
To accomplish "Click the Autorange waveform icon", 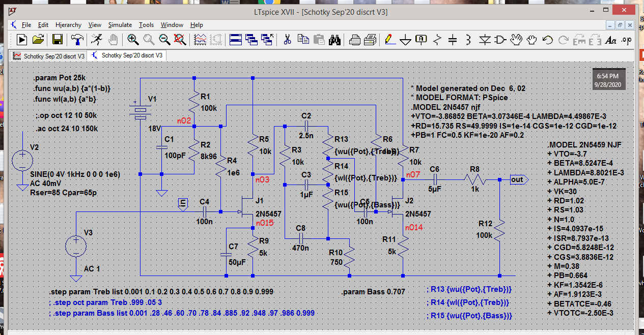I will (201, 39).
